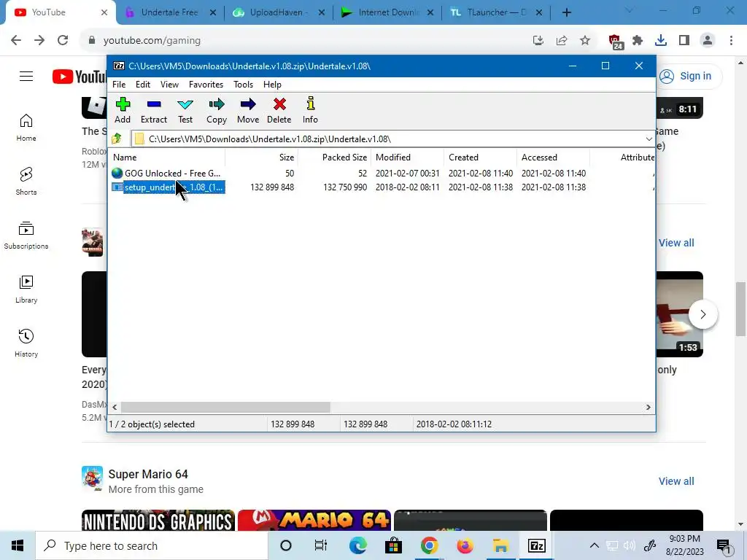Click the Windows taskbar search box
The height and width of the screenshot is (560, 747).
(152, 545)
